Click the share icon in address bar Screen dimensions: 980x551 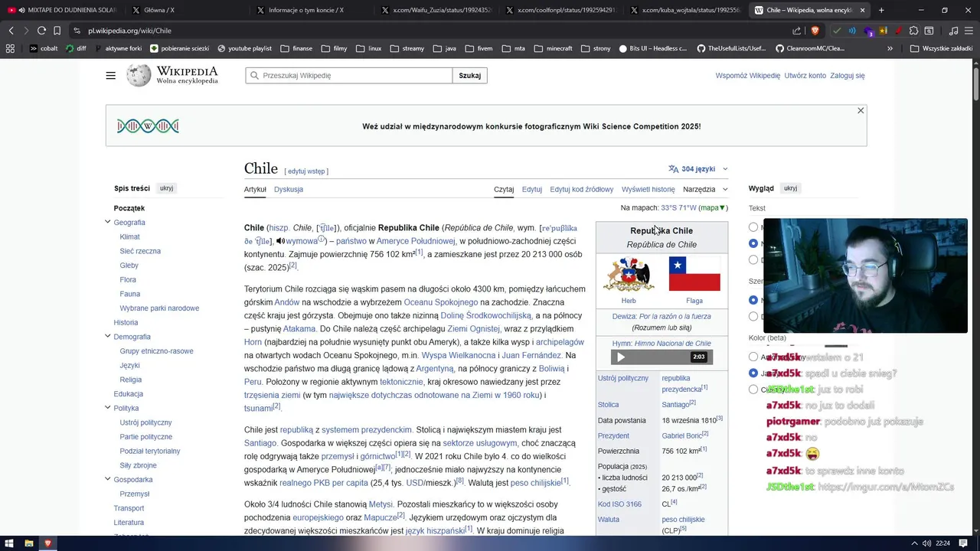coord(797,31)
